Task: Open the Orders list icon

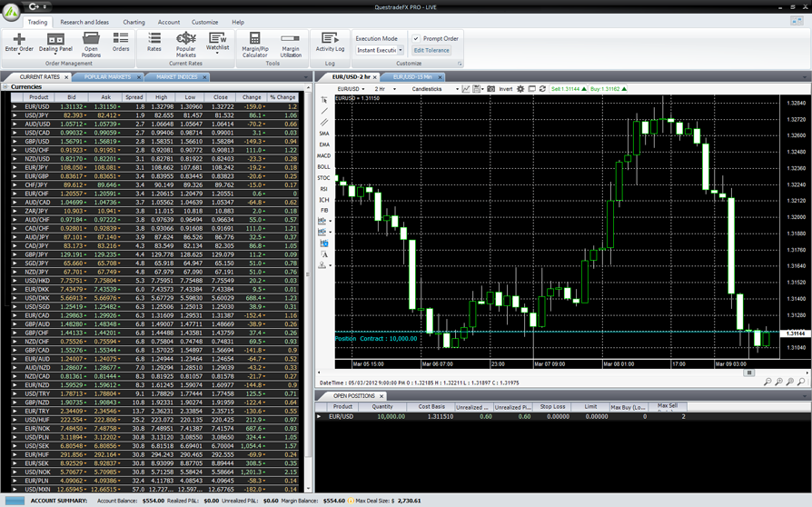Action: (121, 43)
